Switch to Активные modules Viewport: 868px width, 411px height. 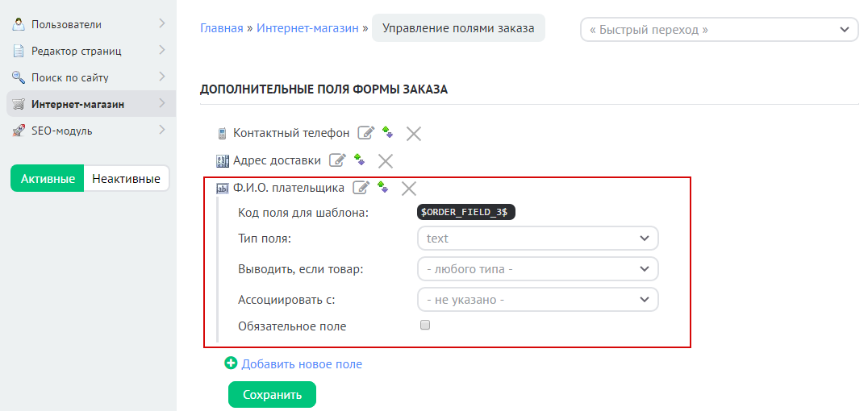[x=48, y=179]
